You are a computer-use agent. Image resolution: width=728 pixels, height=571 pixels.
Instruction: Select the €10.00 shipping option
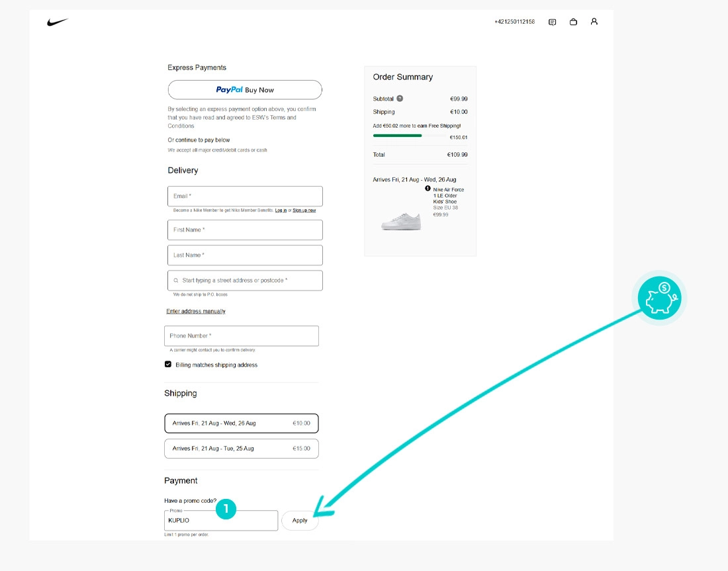click(242, 423)
